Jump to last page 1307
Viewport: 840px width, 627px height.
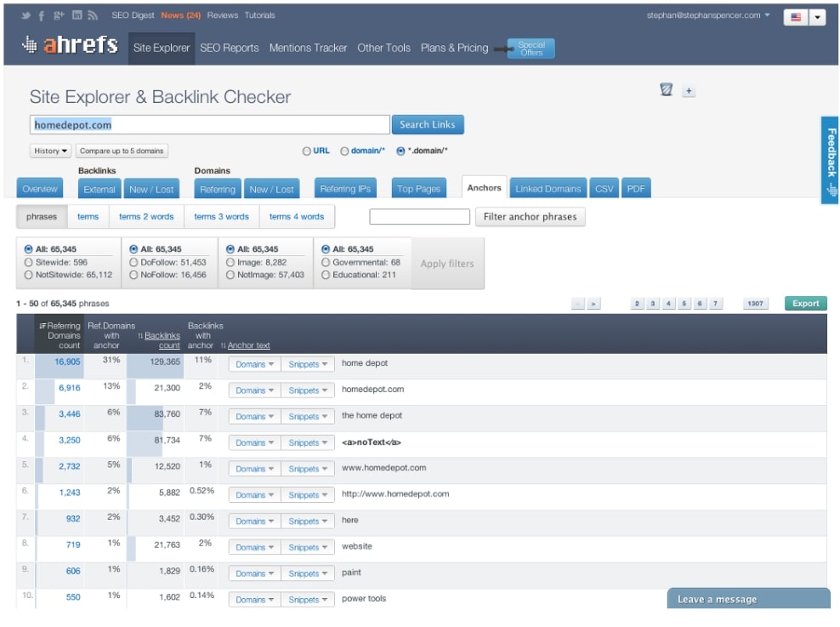[755, 304]
